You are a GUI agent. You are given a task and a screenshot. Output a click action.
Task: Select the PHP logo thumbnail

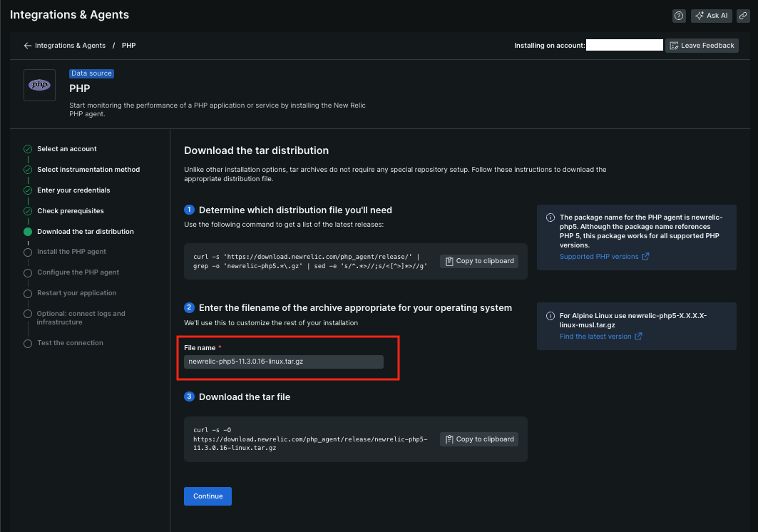(40, 85)
